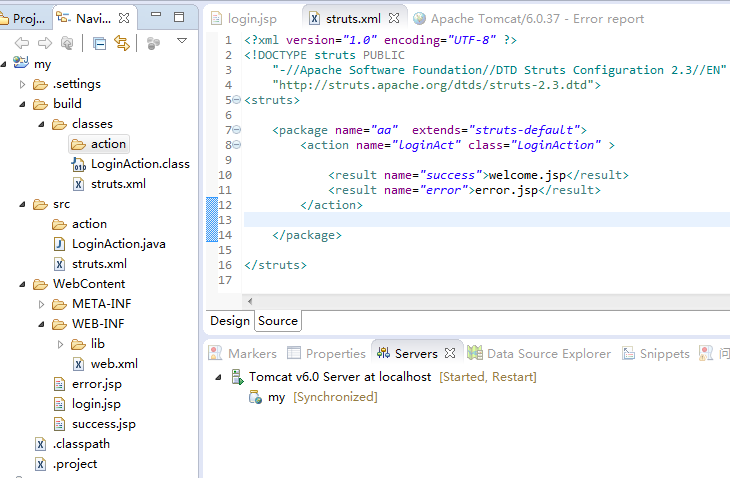The image size is (730, 478).
Task: Select the .classpath file
Action: (72, 444)
